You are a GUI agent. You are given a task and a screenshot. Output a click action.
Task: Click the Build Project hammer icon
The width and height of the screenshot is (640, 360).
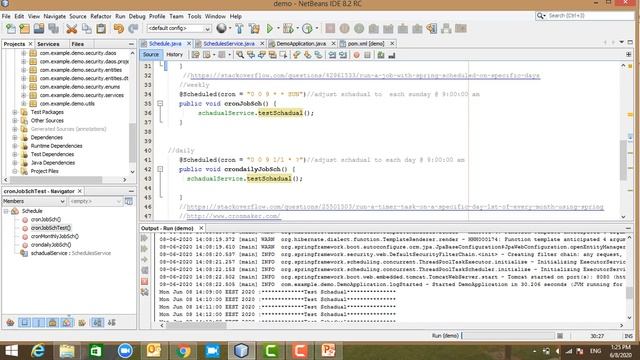[x=240, y=29]
